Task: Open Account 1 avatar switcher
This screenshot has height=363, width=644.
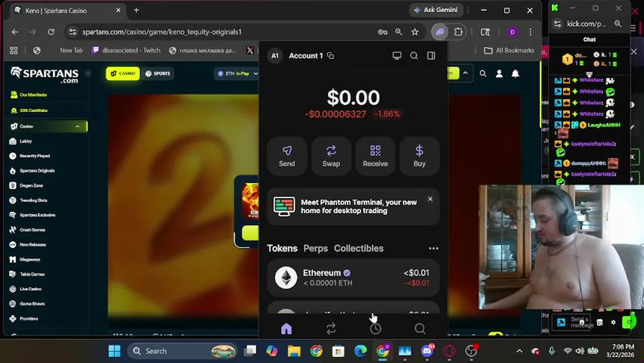Action: coord(275,56)
